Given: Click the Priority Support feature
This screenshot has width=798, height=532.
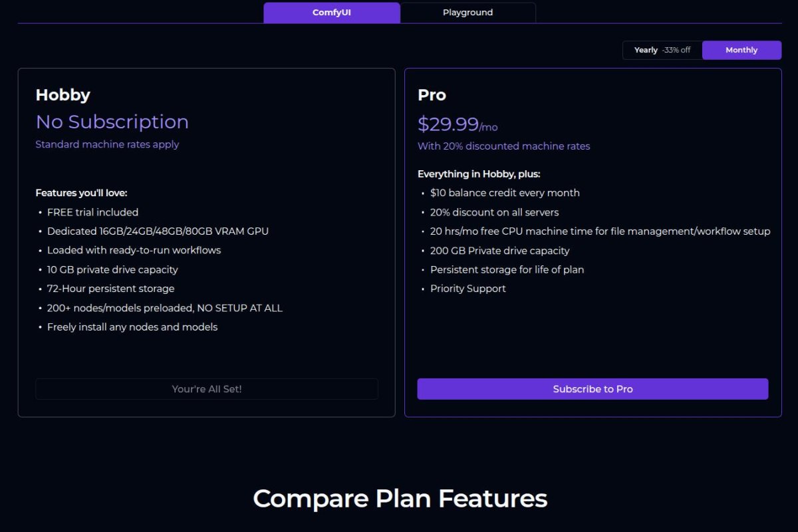Looking at the screenshot, I should (x=467, y=289).
